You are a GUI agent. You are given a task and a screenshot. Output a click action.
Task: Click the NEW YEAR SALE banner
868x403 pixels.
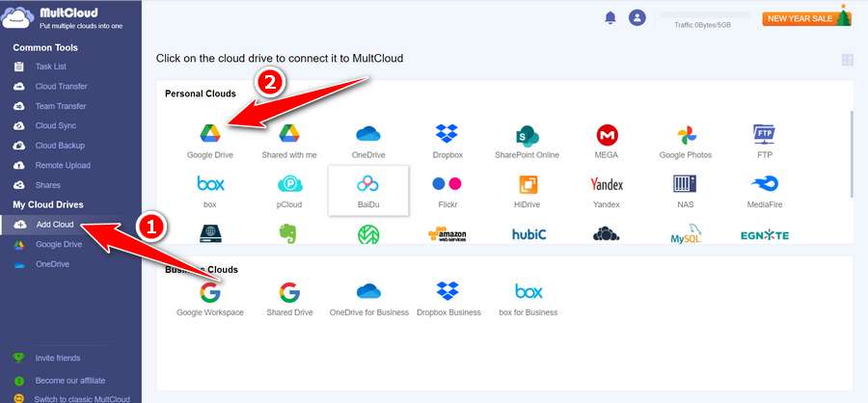pyautogui.click(x=806, y=17)
